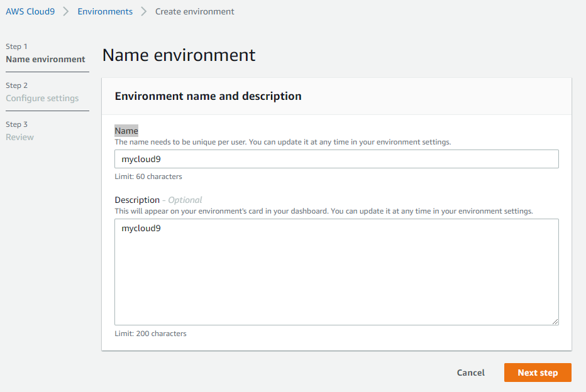Image resolution: width=586 pixels, height=392 pixels.
Task: Click the unique-name helper text under Name
Action: pos(282,142)
